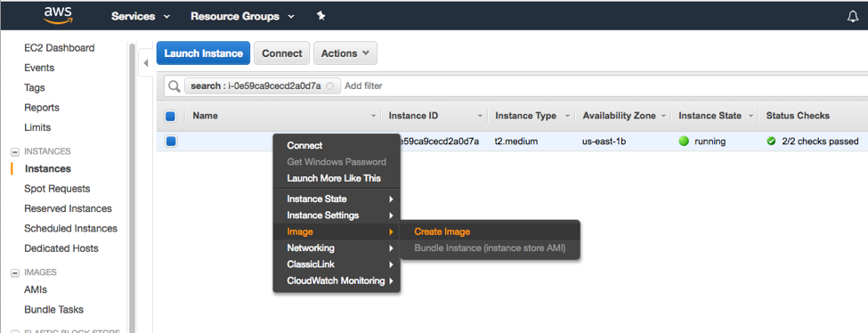
Task: Click the green running status indicator
Action: click(x=684, y=142)
